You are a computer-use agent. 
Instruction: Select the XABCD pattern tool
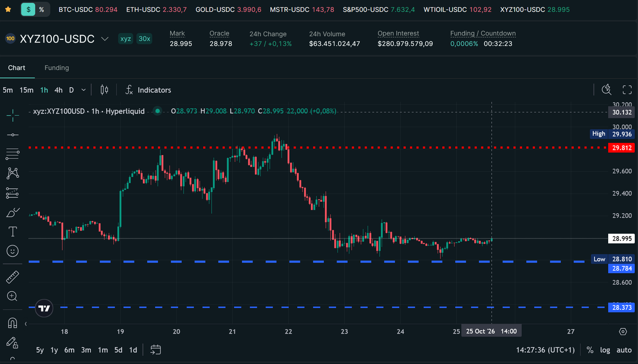13,173
